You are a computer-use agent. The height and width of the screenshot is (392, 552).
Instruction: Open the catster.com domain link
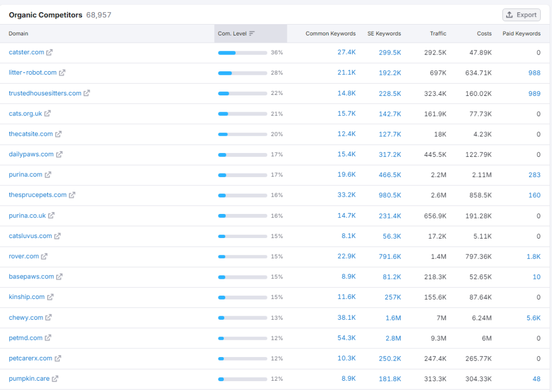[27, 53]
